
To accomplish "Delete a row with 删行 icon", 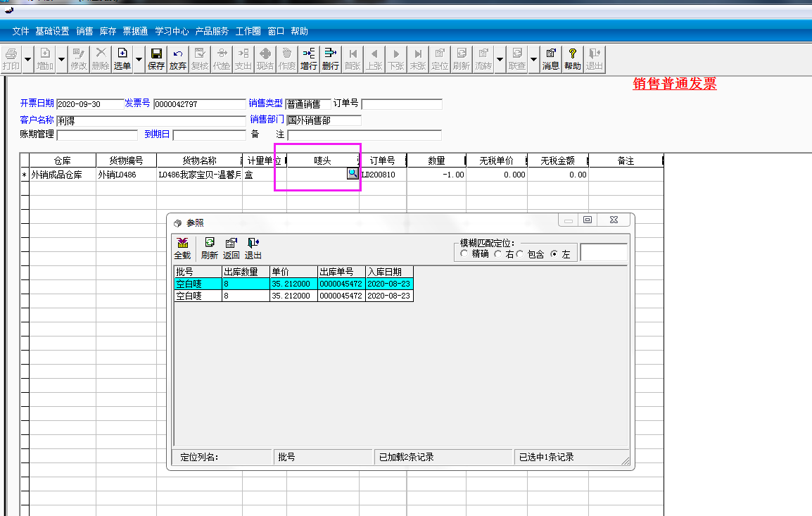I will click(331, 59).
